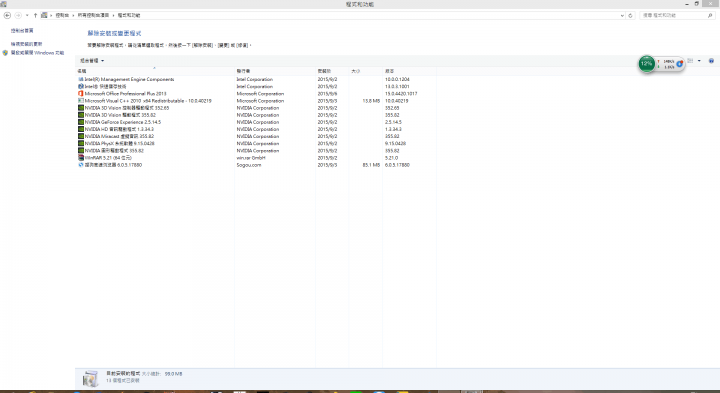Select the NVIDIA GeForce Experience 2.5.14.5 icon
Viewport: 720px width, 393px height.
[x=81, y=122]
